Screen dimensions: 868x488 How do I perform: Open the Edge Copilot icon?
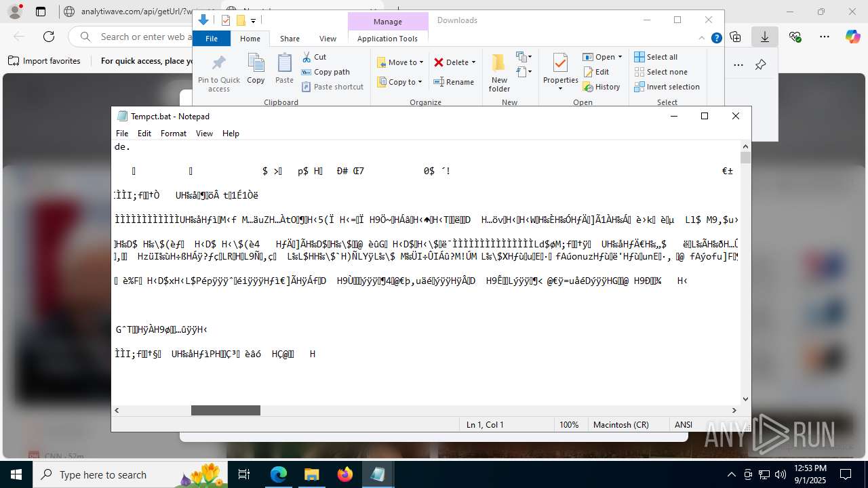[x=852, y=37]
